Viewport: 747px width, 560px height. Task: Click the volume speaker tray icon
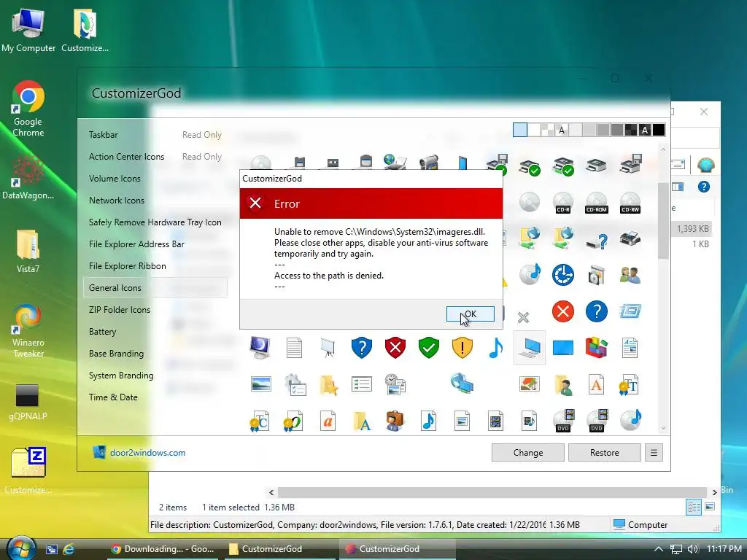pyautogui.click(x=693, y=549)
